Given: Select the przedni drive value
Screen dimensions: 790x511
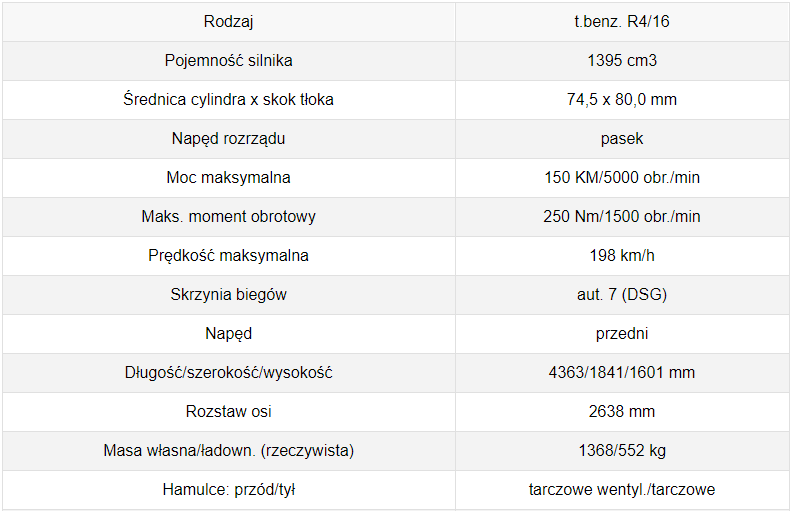Looking at the screenshot, I should [x=622, y=334].
